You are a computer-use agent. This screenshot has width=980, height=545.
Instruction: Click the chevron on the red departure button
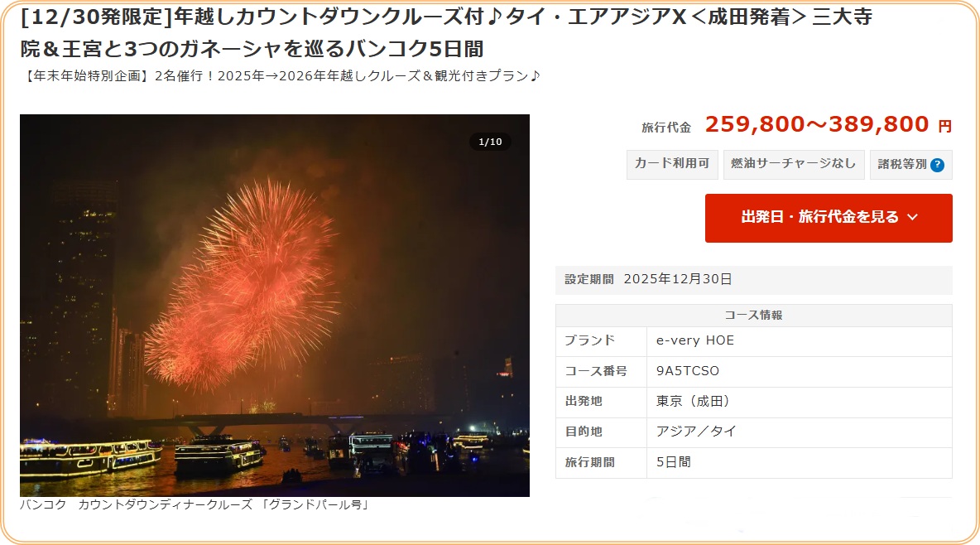pos(912,217)
